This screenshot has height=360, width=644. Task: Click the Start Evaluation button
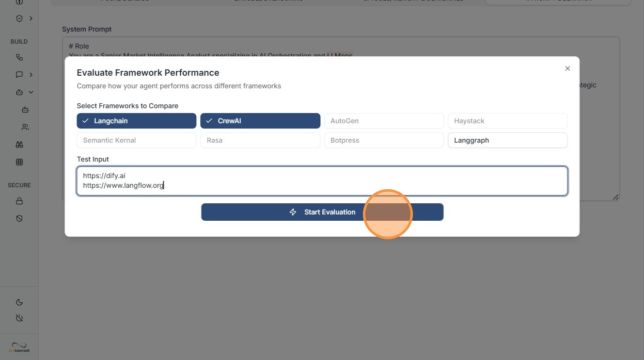[322, 212]
